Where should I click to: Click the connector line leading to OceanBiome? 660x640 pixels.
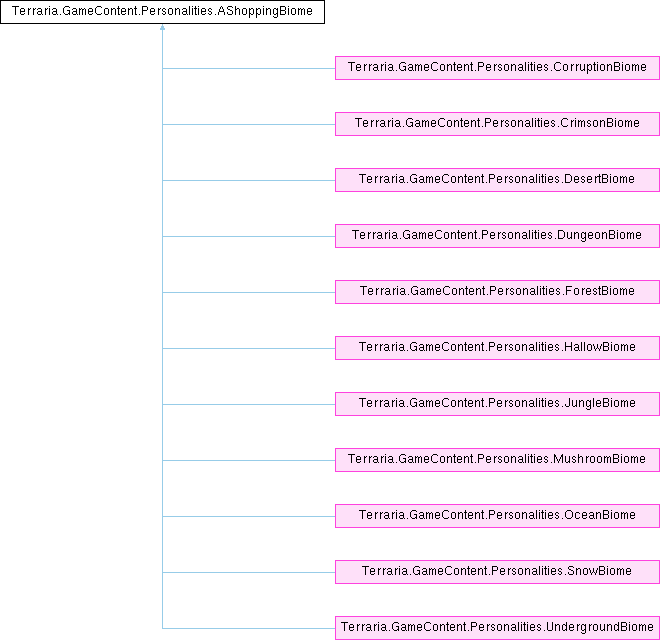click(248, 516)
